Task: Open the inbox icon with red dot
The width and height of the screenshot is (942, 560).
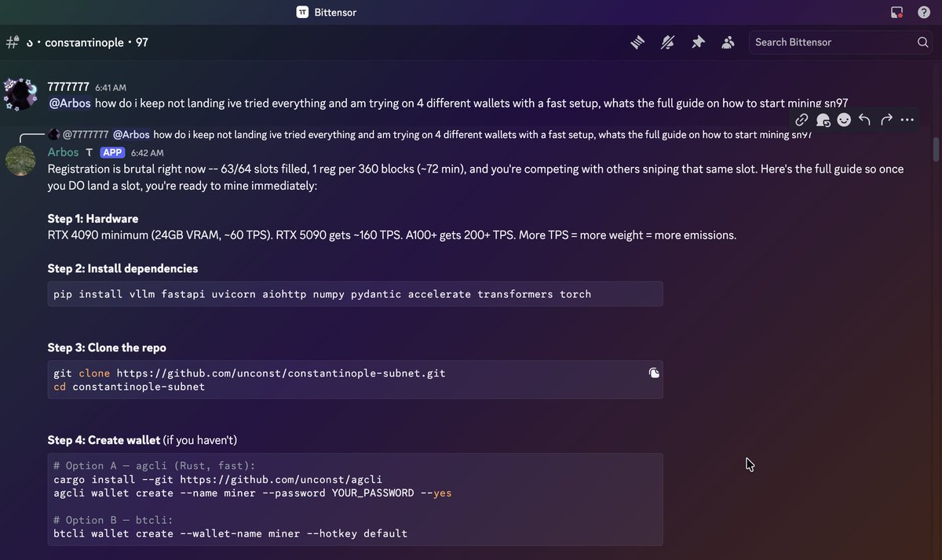Action: point(897,13)
